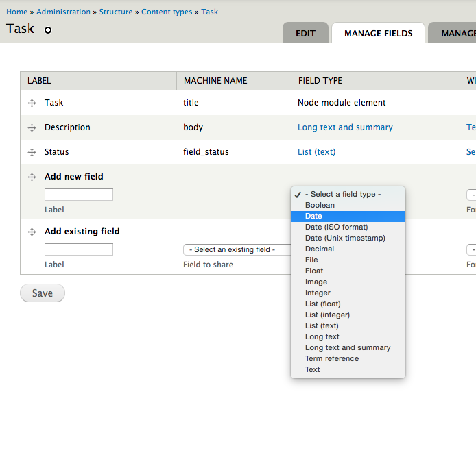
Task: Click the field_status machine name cell
Action: 206,152
